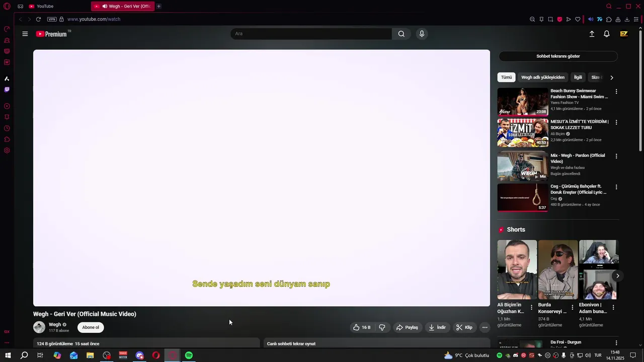Viewport: 644px width, 362px height.
Task: Select the İlgili filter chip
Action: tap(578, 77)
